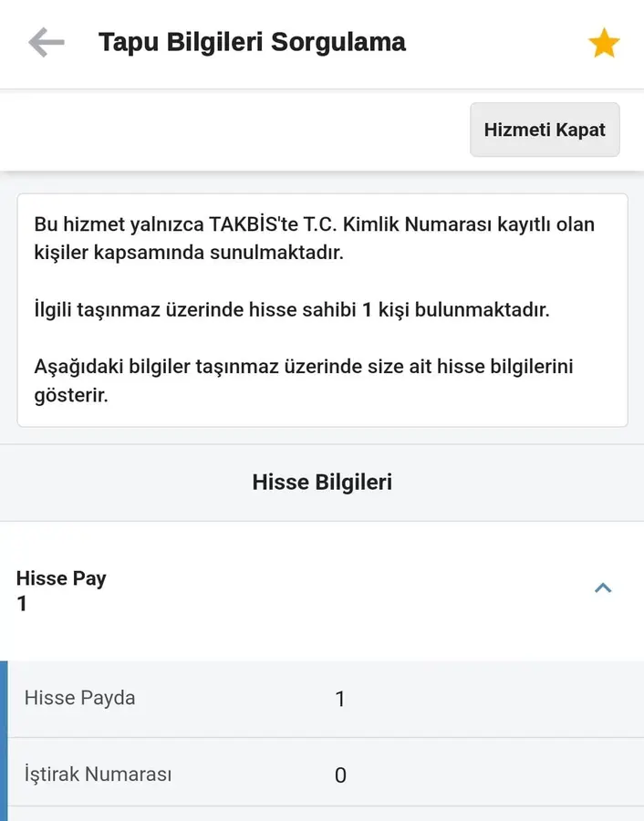Image resolution: width=644 pixels, height=821 pixels.
Task: Go back using the left arrow
Action: tap(46, 42)
